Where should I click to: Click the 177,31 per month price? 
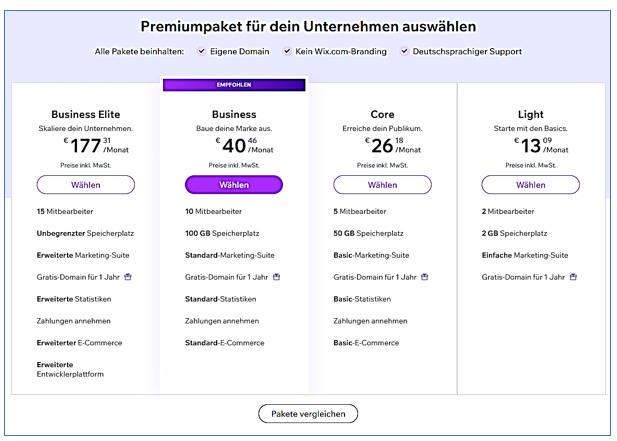[96, 146]
